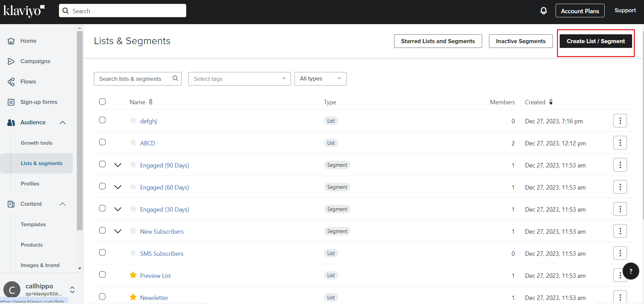644x304 pixels.
Task: Open the Select tags dropdown
Action: click(240, 79)
